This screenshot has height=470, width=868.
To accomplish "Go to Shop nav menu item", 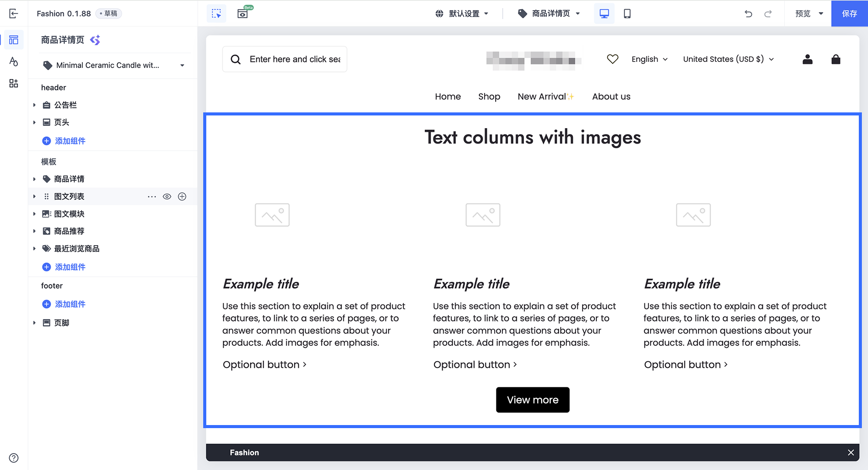I will pyautogui.click(x=489, y=97).
